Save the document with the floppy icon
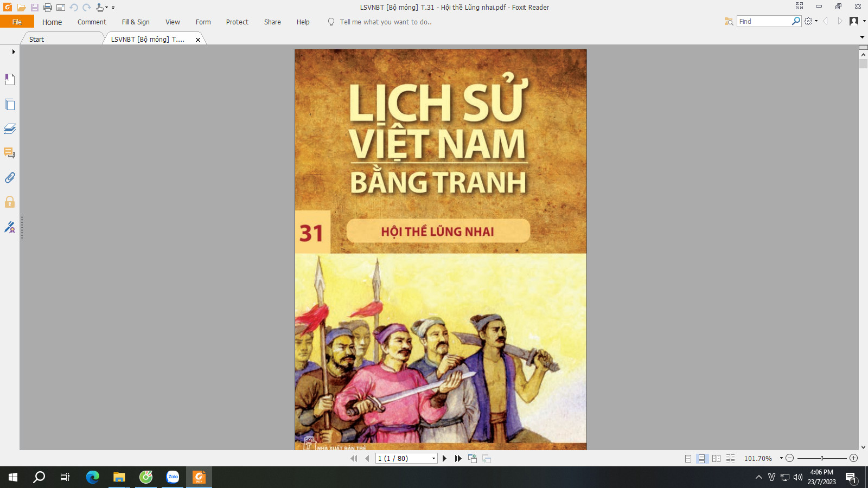The image size is (868, 488). point(34,8)
